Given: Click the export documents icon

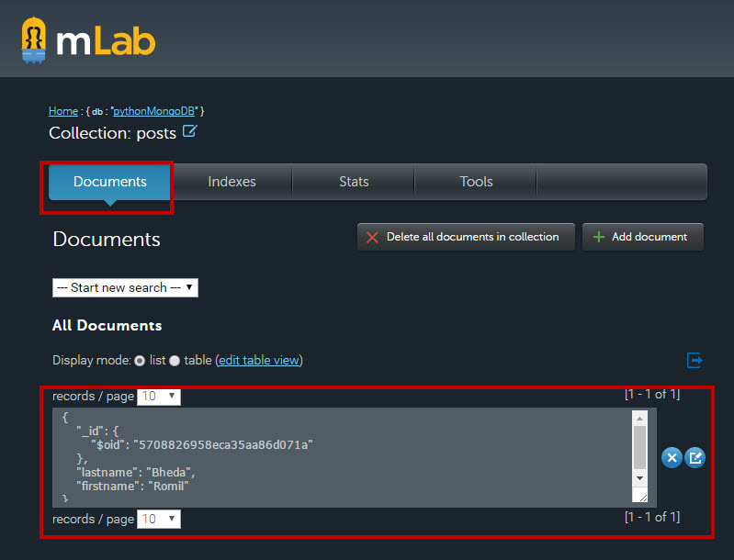Looking at the screenshot, I should (694, 360).
